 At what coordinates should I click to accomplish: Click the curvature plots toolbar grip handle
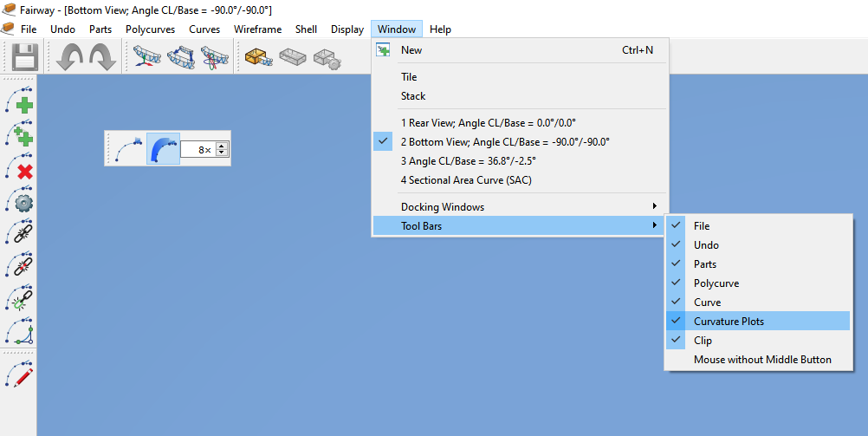108,148
